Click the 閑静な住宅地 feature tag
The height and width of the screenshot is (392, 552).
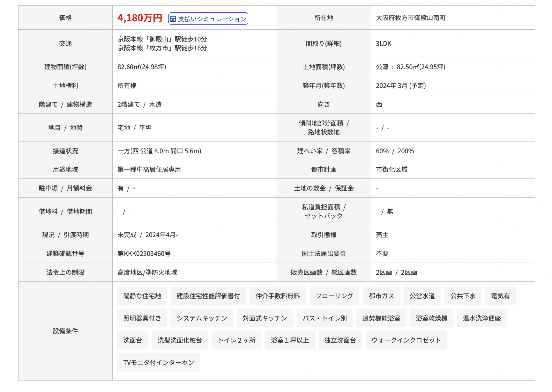[142, 296]
